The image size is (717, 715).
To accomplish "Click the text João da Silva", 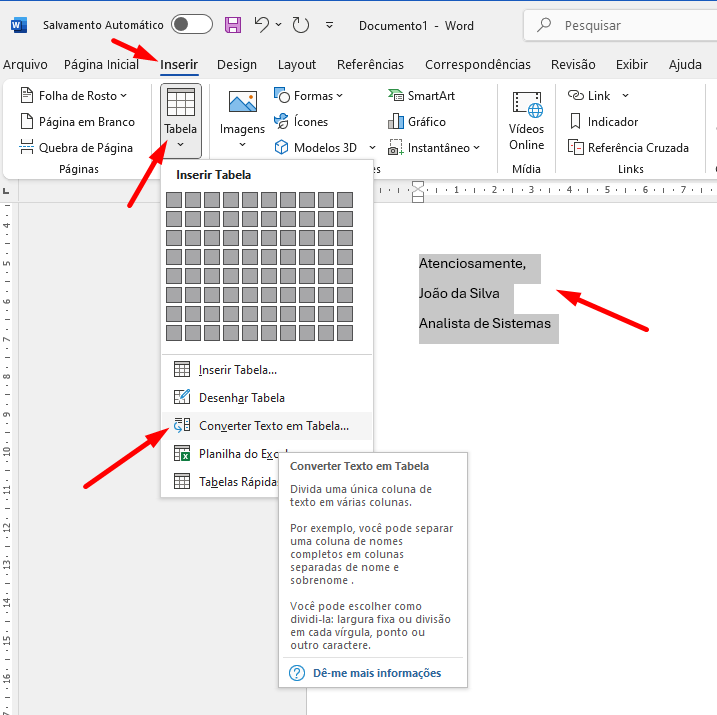I will (459, 293).
